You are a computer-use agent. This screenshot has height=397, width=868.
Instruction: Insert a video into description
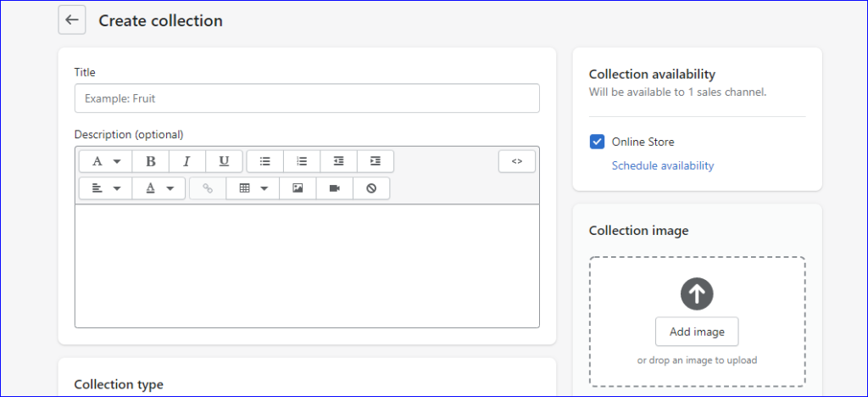pos(334,188)
